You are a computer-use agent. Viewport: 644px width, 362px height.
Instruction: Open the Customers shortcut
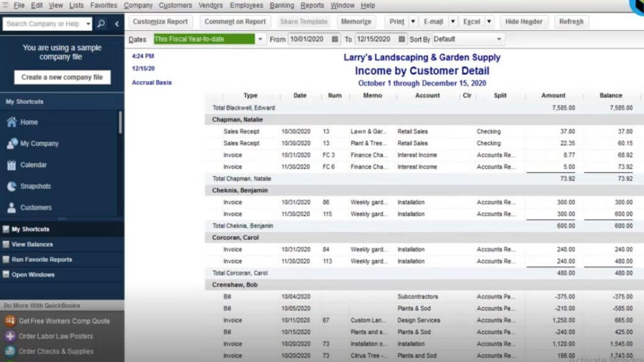click(36, 207)
